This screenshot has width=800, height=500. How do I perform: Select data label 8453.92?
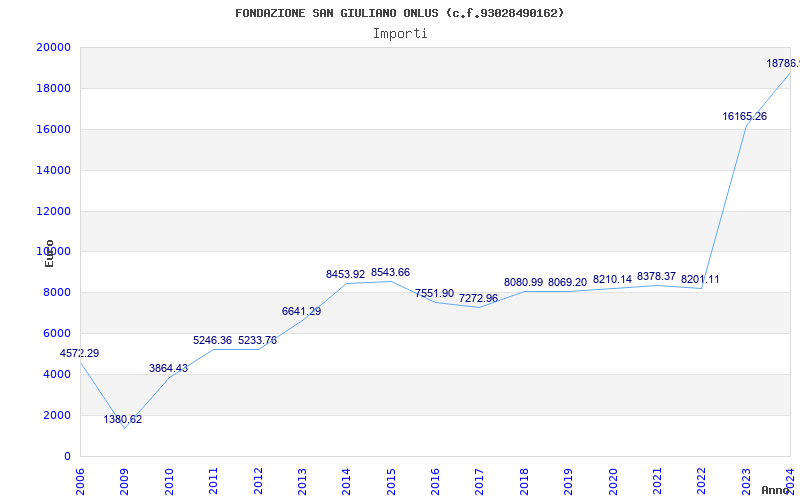point(346,274)
